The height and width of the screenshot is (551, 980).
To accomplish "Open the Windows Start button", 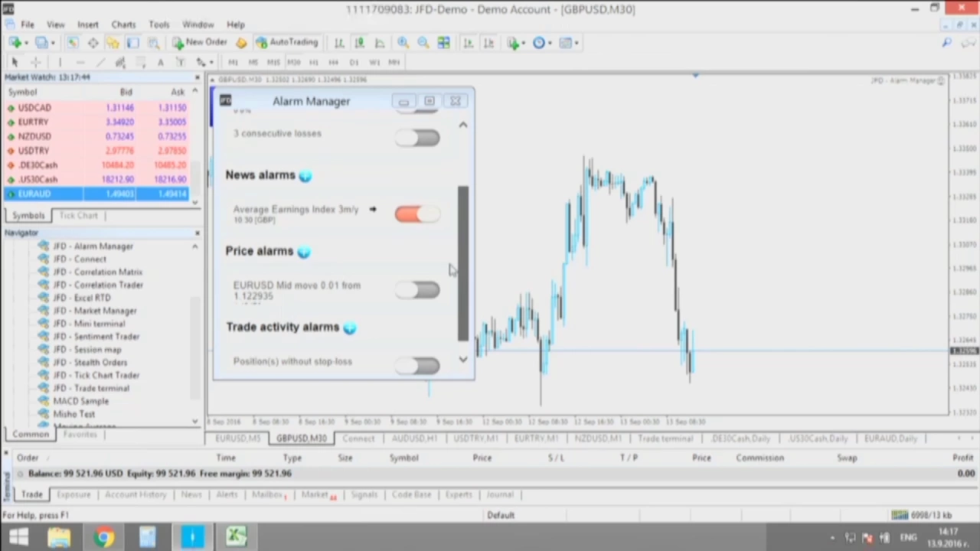I will [x=18, y=537].
